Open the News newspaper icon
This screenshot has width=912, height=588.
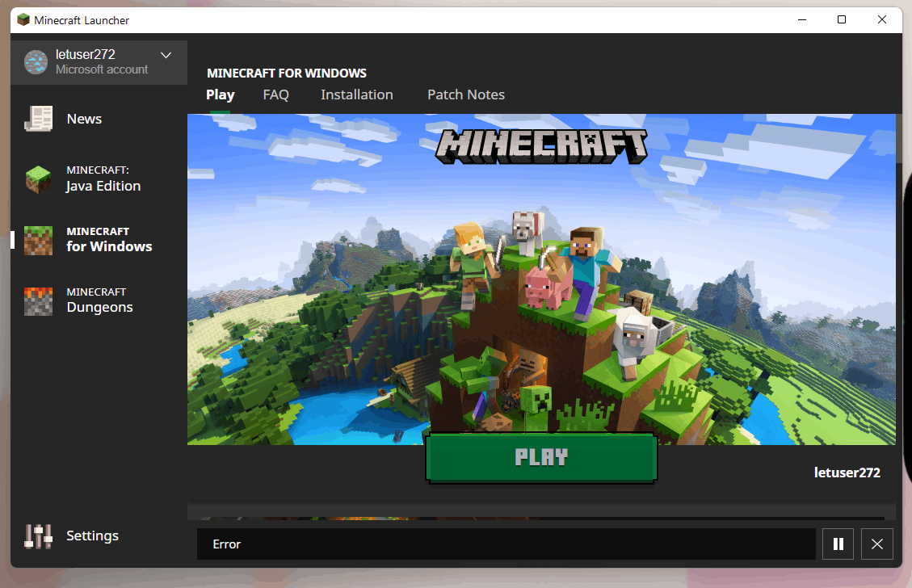39,119
